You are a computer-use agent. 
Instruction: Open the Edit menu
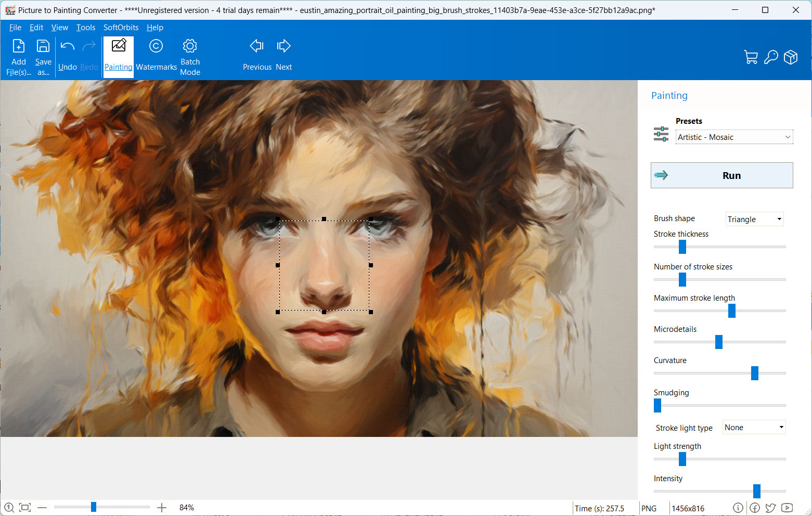tap(36, 28)
